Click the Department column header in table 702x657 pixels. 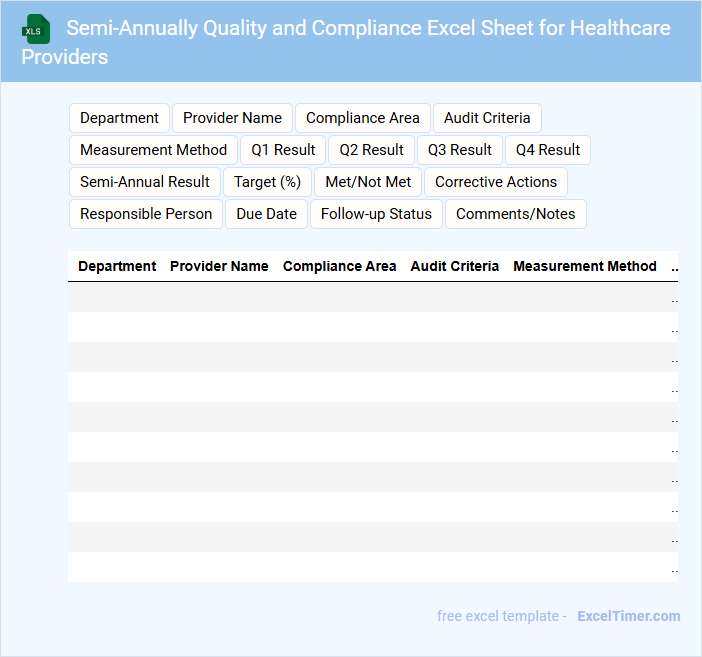(x=117, y=266)
